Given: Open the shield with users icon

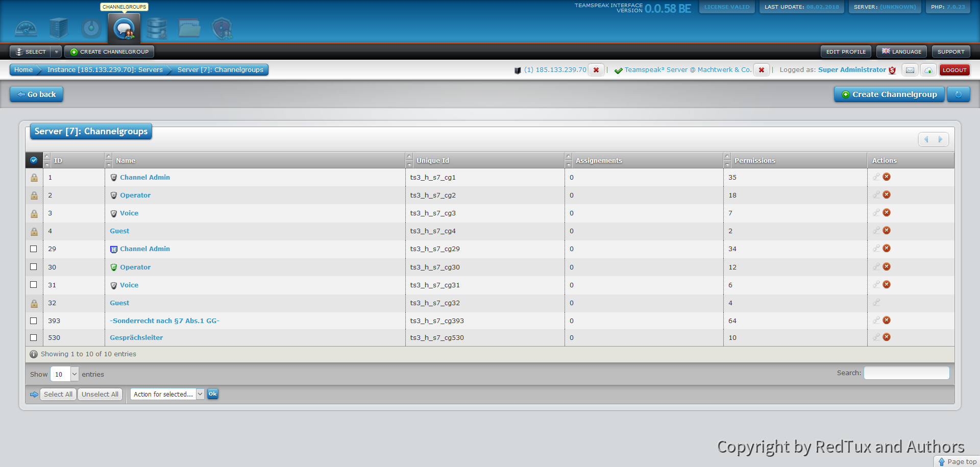Looking at the screenshot, I should tap(222, 29).
